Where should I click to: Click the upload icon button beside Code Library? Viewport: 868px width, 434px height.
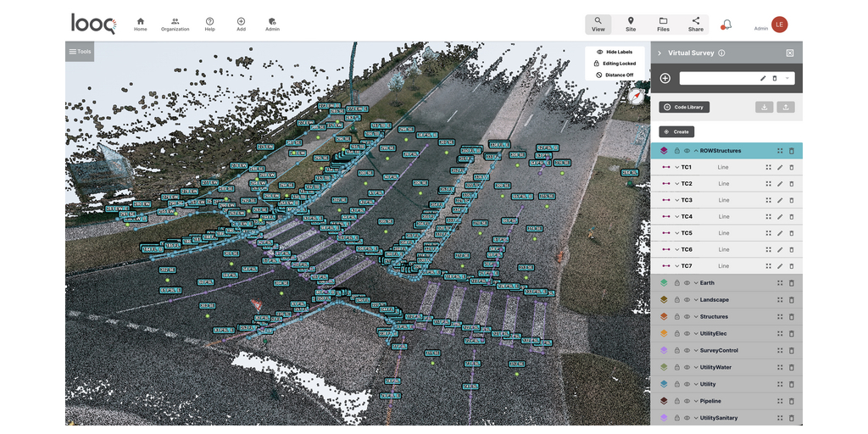tap(786, 107)
